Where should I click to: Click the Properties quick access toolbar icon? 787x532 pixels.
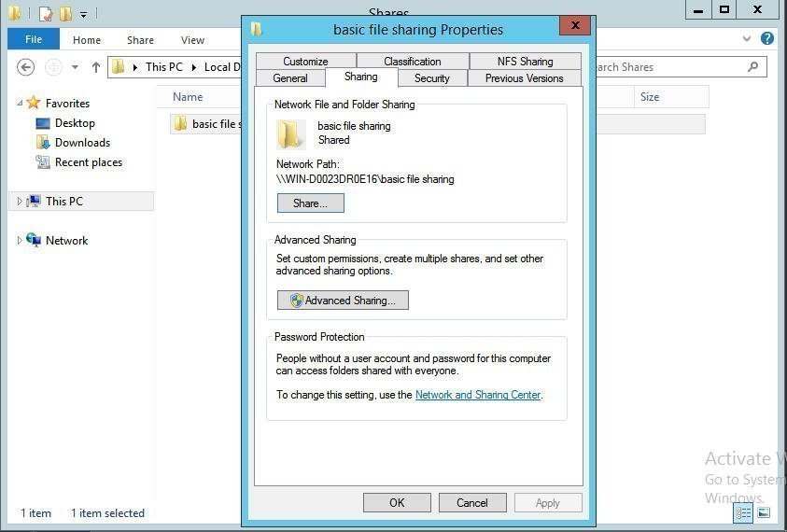pyautogui.click(x=45, y=14)
